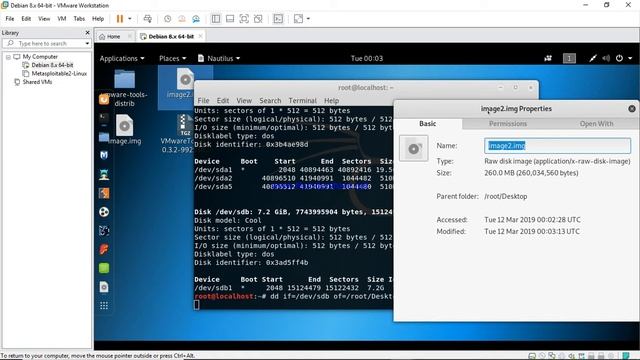Open the VMware Edit menu
The width and height of the screenshot is (640, 360).
coord(26,19)
